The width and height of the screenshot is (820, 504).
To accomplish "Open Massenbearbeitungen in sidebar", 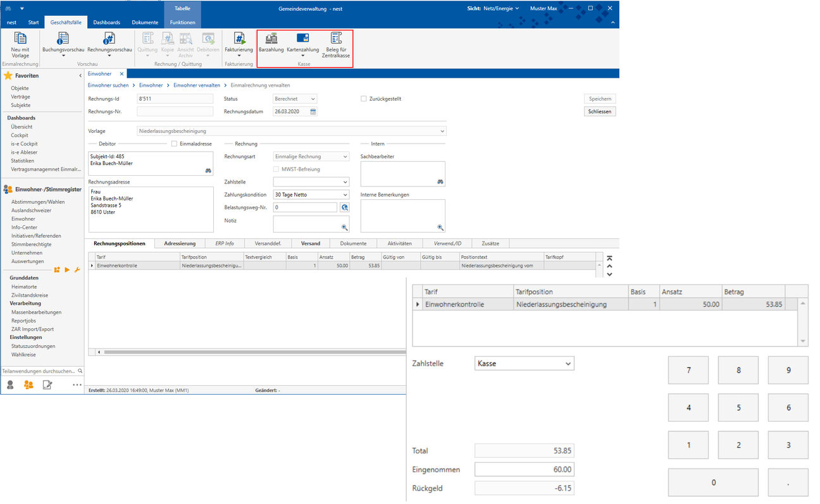I will [36, 312].
